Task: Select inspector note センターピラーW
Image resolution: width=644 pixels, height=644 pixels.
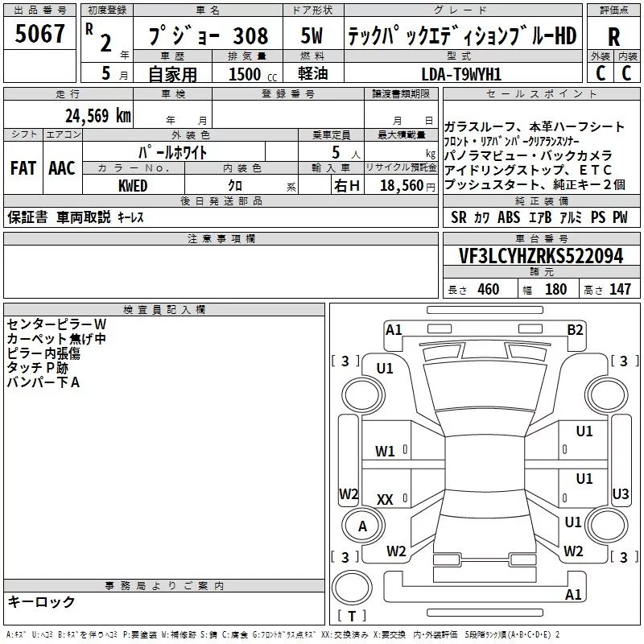Action: (x=56, y=324)
